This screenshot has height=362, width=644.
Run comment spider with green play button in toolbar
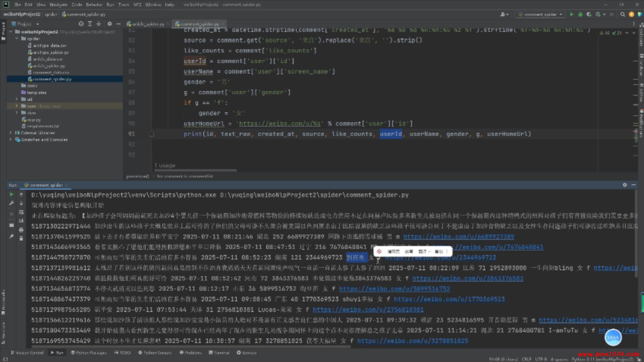pyautogui.click(x=572, y=14)
